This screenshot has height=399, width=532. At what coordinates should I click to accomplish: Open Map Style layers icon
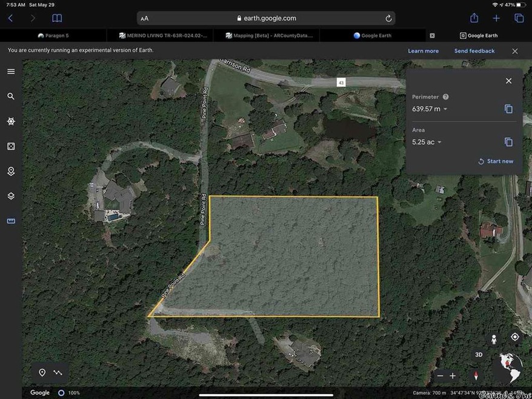pos(10,196)
